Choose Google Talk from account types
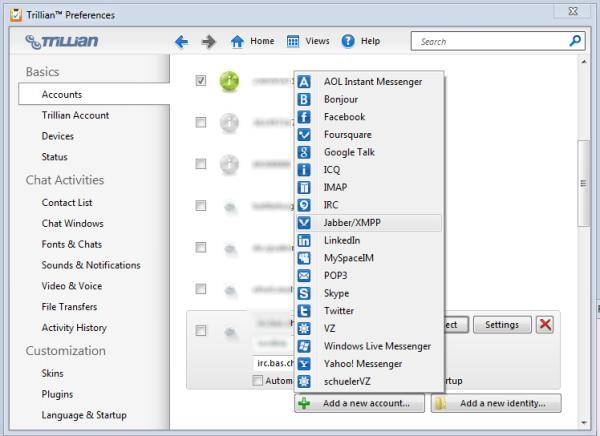The height and width of the screenshot is (436, 600). (x=351, y=152)
